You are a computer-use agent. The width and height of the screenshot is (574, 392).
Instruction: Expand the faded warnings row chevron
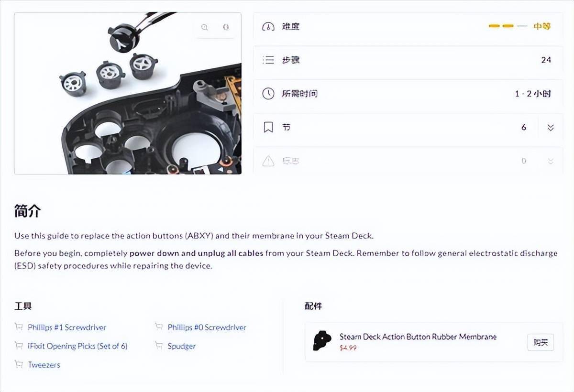(x=551, y=161)
